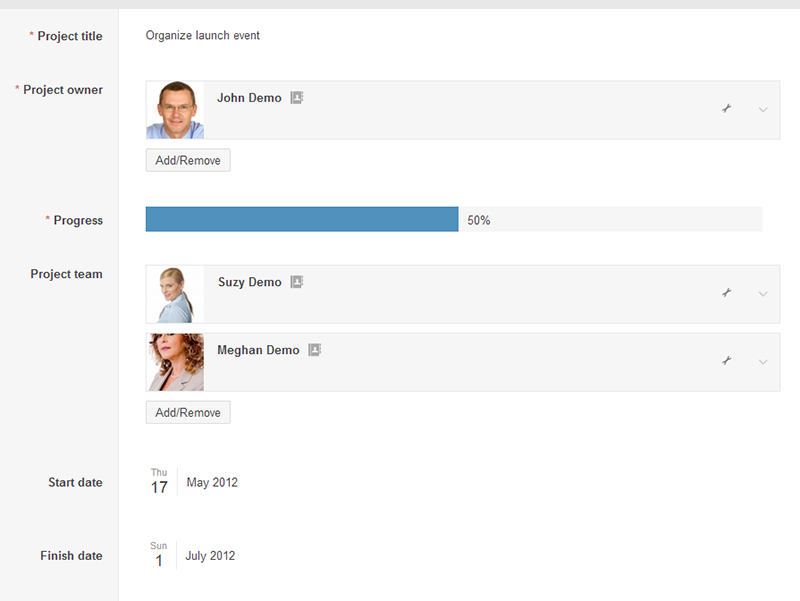Click Add/Remove under Project team
The image size is (800, 601).
tap(188, 412)
